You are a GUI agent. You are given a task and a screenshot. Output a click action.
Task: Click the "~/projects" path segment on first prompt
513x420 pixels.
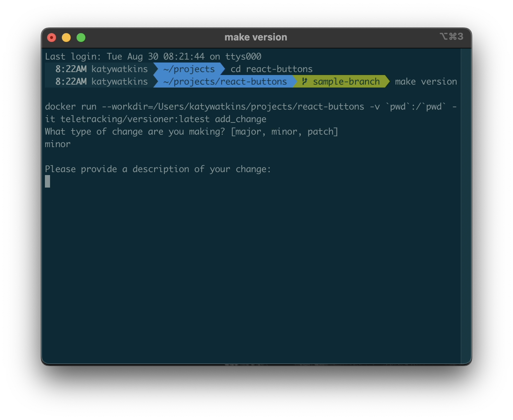click(x=189, y=69)
